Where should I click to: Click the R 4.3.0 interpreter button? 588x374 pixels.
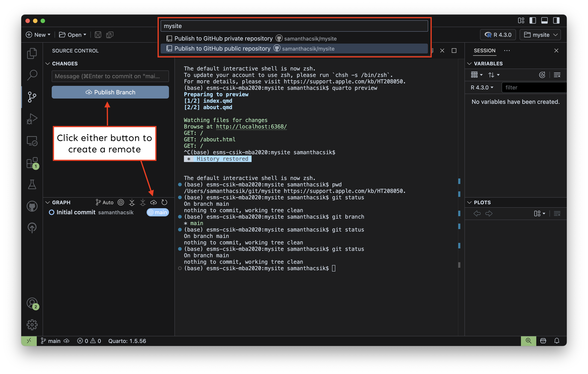[498, 35]
